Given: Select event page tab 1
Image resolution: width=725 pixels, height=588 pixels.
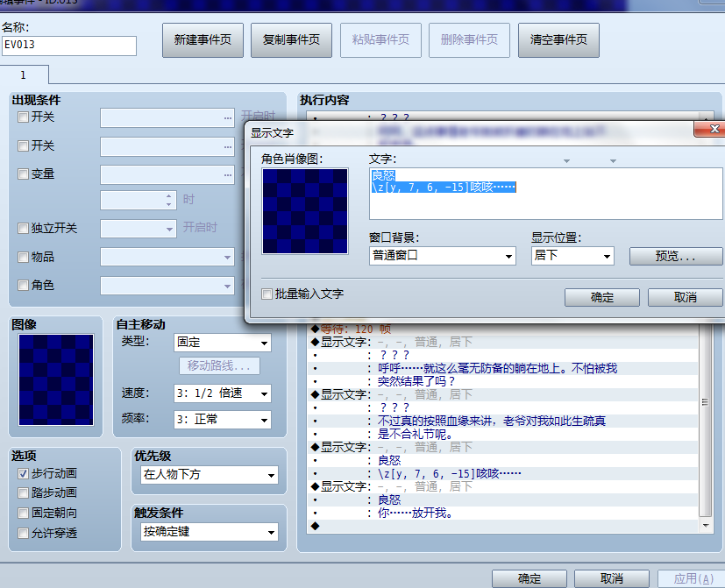Looking at the screenshot, I should click(x=24, y=74).
